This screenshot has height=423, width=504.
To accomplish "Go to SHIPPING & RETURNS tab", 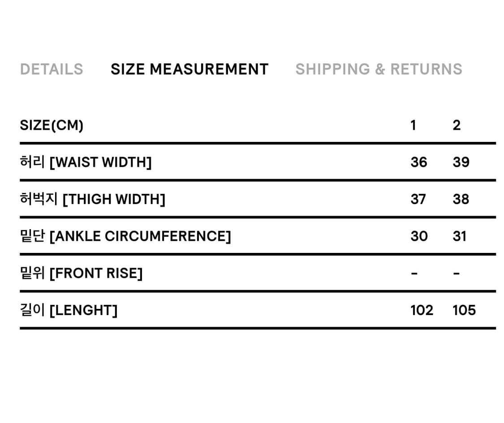I will point(379,69).
